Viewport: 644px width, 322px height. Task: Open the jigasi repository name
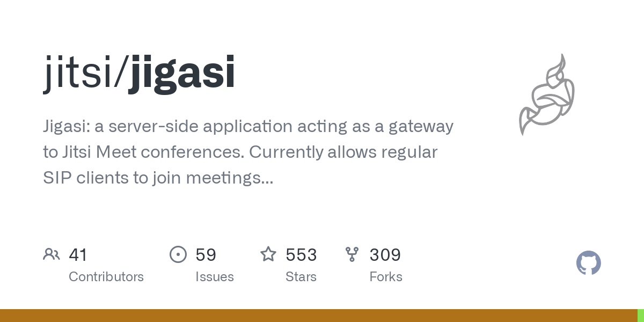(x=182, y=74)
